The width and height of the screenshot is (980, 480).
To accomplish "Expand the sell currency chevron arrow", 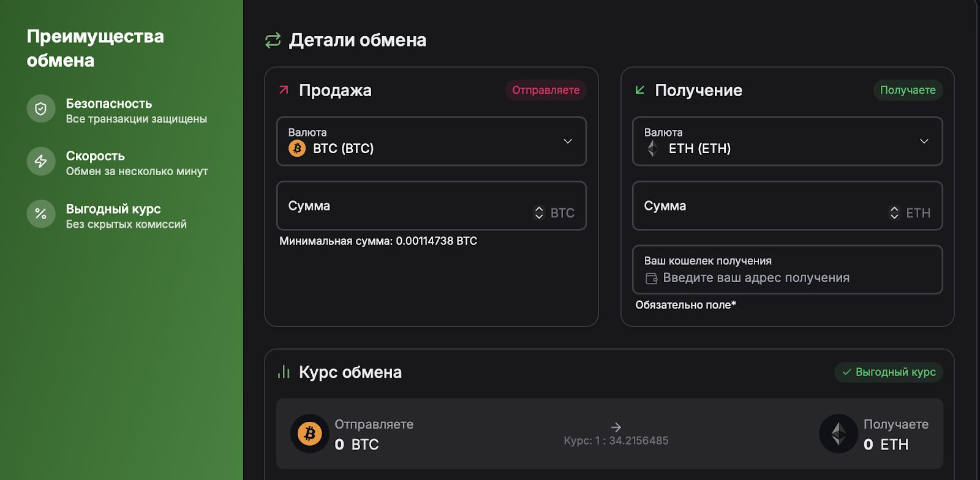I will [568, 141].
